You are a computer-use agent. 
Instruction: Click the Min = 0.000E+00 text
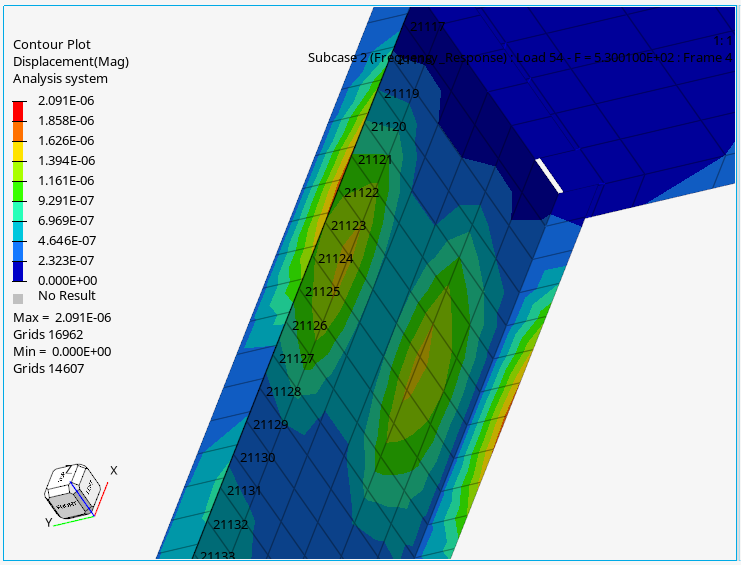(62, 351)
